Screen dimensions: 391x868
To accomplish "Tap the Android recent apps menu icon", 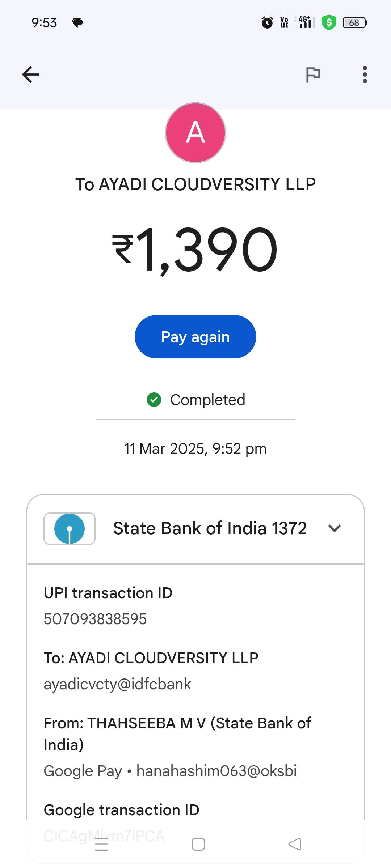I will coord(101,844).
